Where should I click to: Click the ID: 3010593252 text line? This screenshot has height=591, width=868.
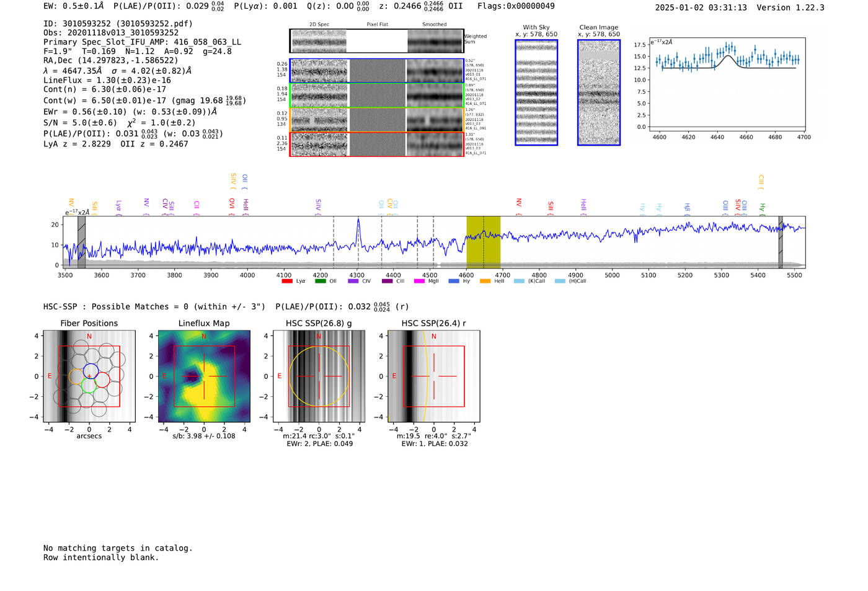(x=118, y=24)
